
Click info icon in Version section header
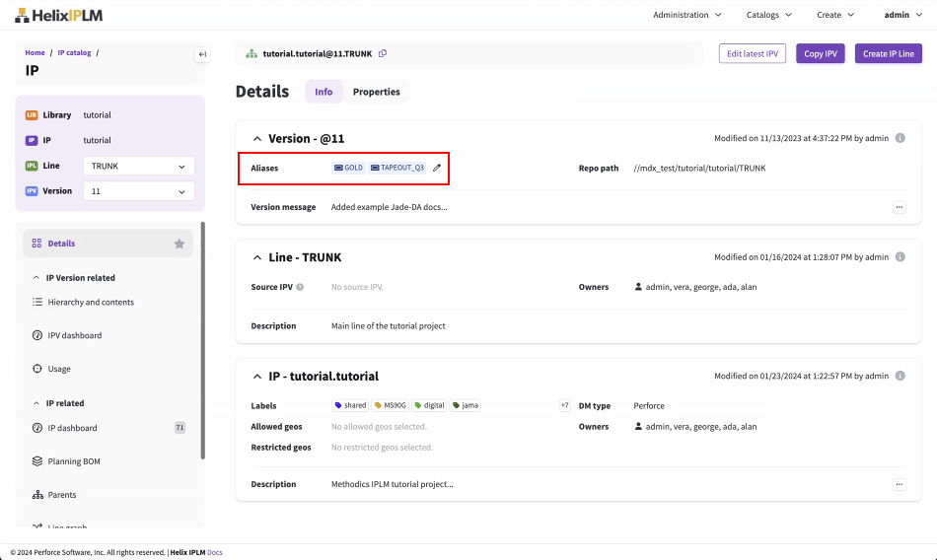(x=900, y=139)
